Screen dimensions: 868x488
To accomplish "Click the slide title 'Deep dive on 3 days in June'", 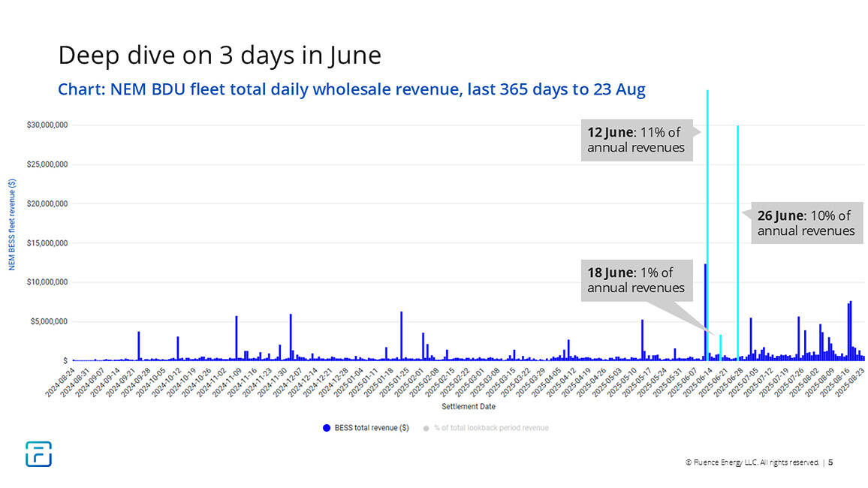I will pos(219,56).
